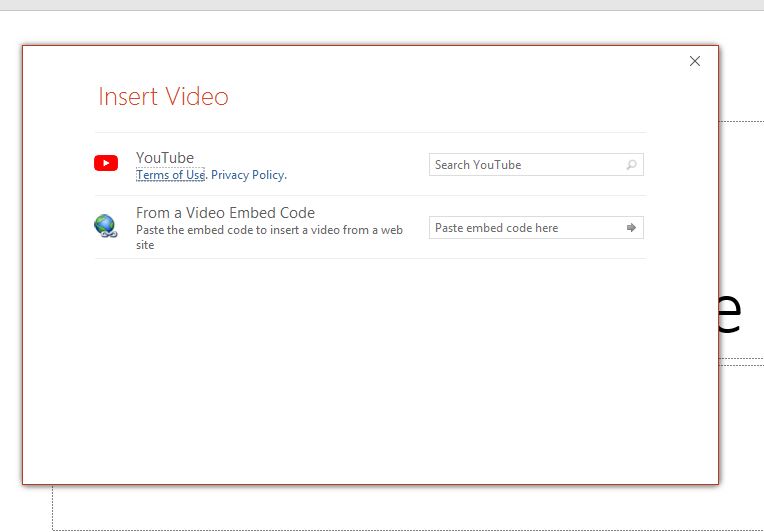
Task: Focus the Search YouTube input field
Action: coord(536,165)
